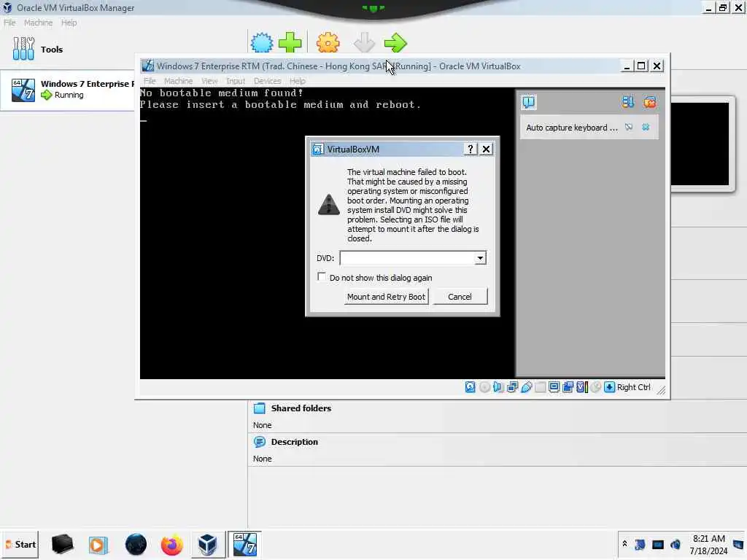Click the VM preview thumbnail in Manager
Image resolution: width=747 pixels, height=560 pixels.
[x=700, y=144]
